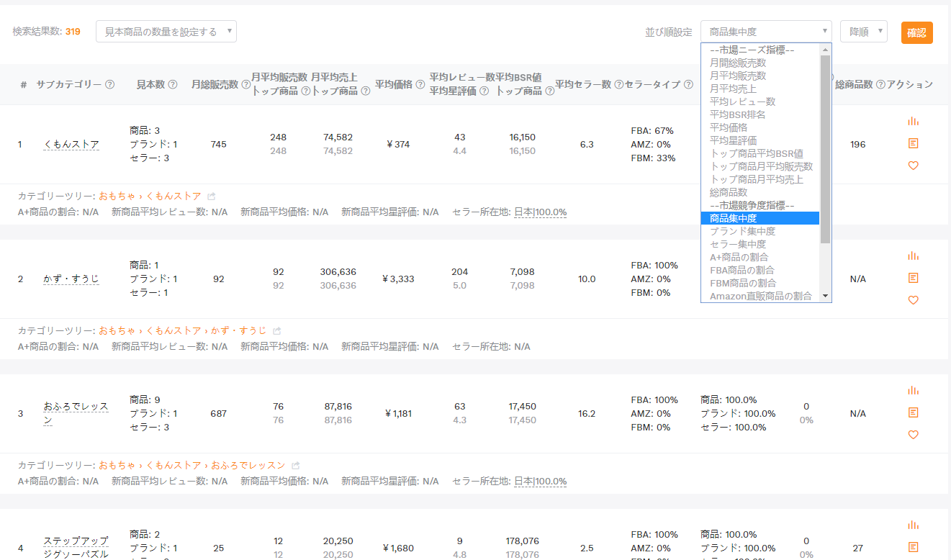Select 月平均販売数 option in sort list
The image size is (951, 560).
pos(760,76)
